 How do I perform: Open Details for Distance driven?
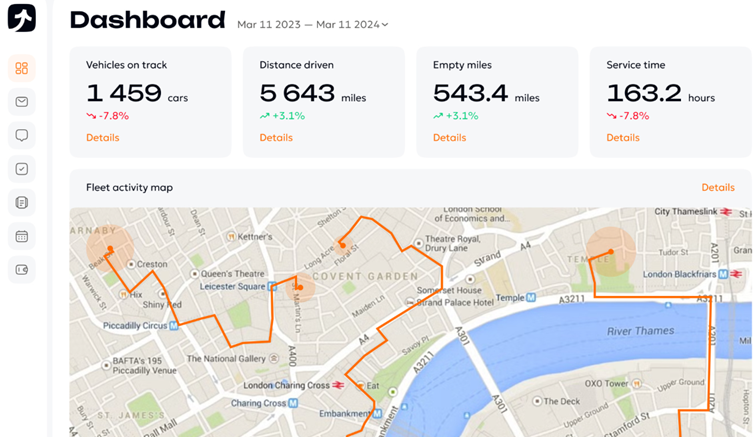(x=276, y=138)
